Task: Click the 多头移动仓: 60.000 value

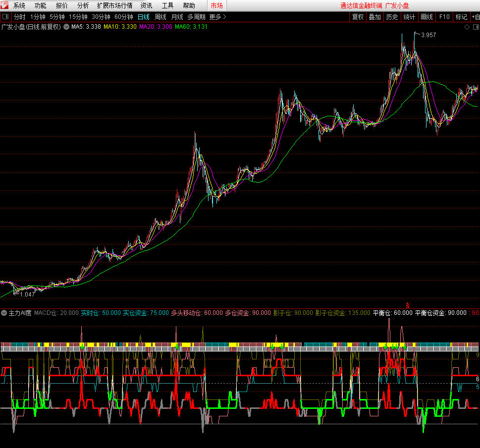Action: click(197, 313)
